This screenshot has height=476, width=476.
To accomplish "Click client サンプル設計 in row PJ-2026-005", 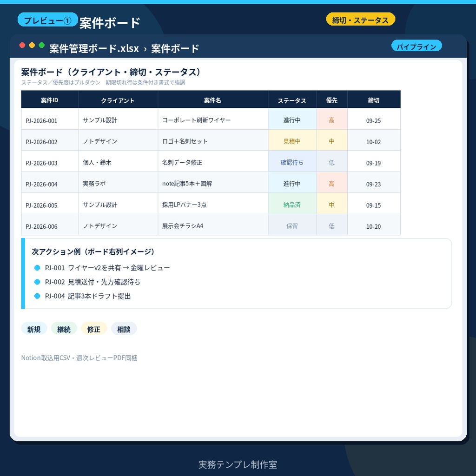I will (118, 204).
